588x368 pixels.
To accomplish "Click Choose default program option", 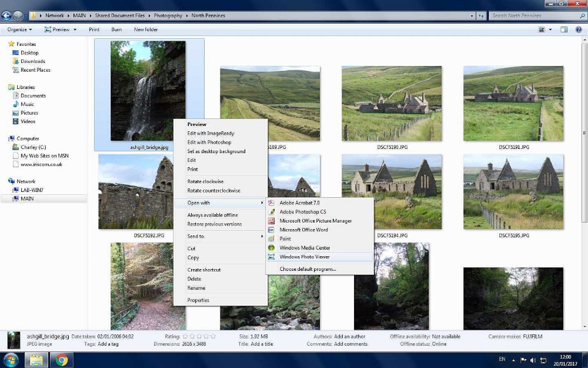I will 308,269.
